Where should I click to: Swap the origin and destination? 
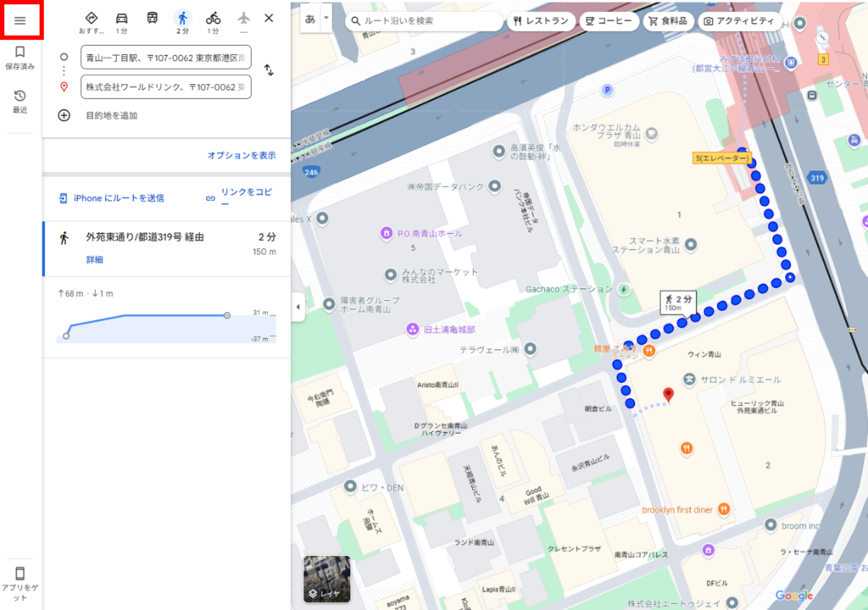tap(269, 70)
